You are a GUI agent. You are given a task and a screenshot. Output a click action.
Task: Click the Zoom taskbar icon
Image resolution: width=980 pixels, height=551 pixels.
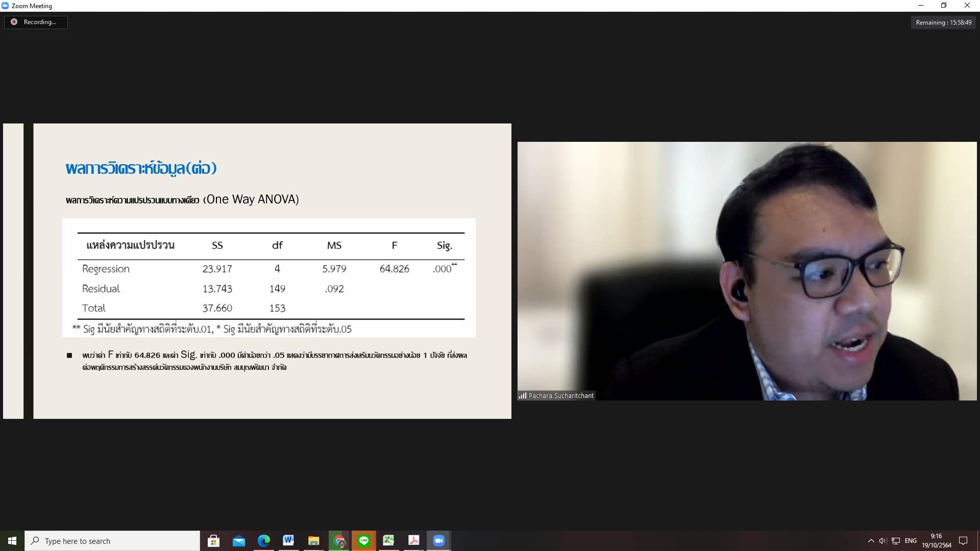tap(438, 541)
